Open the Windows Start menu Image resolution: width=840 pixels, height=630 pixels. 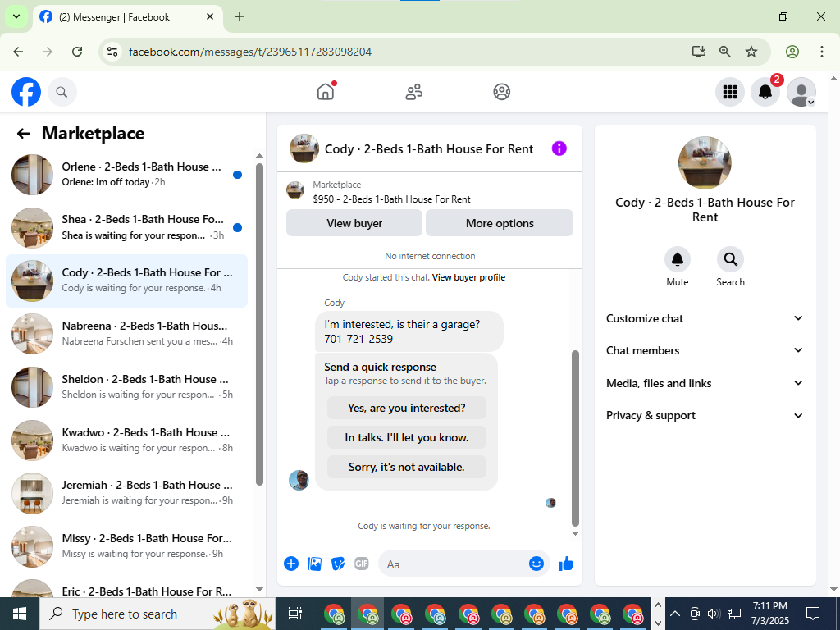pyautogui.click(x=20, y=614)
